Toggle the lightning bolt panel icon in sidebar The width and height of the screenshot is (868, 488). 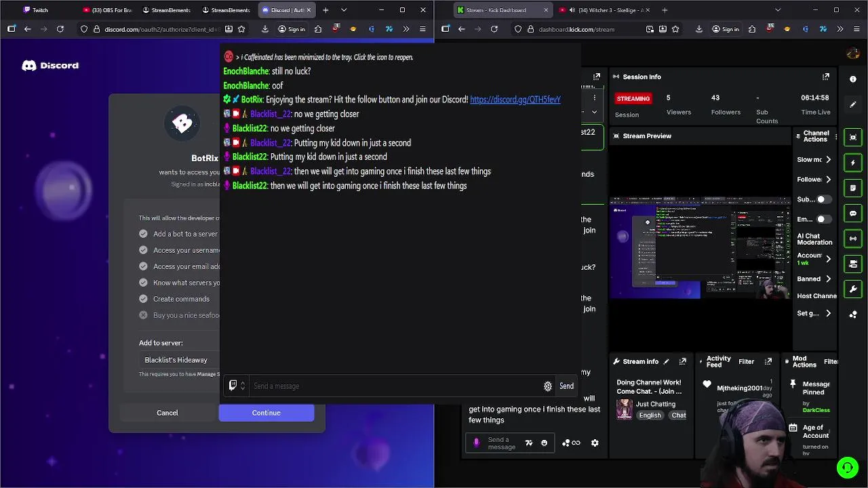pos(853,163)
